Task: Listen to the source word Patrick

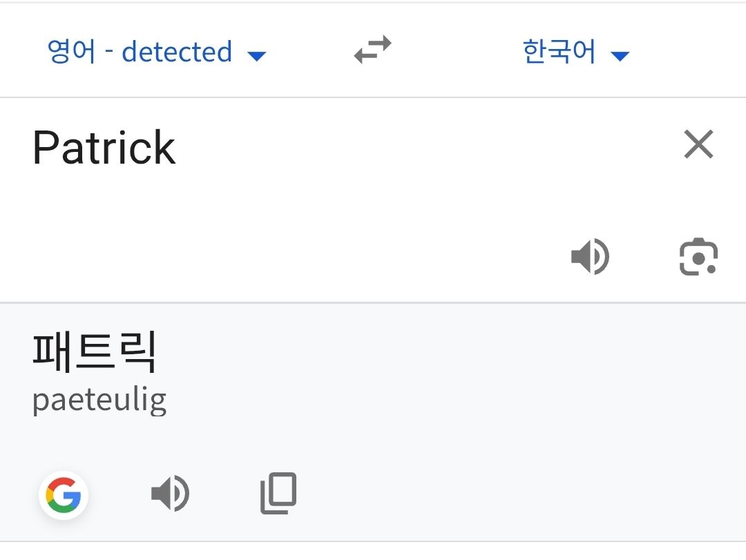Action: tap(590, 257)
